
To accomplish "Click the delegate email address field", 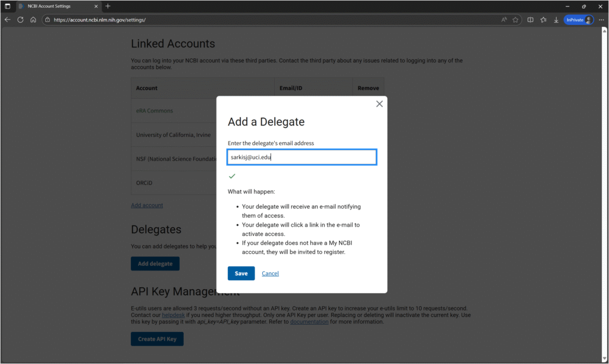I will tap(302, 157).
